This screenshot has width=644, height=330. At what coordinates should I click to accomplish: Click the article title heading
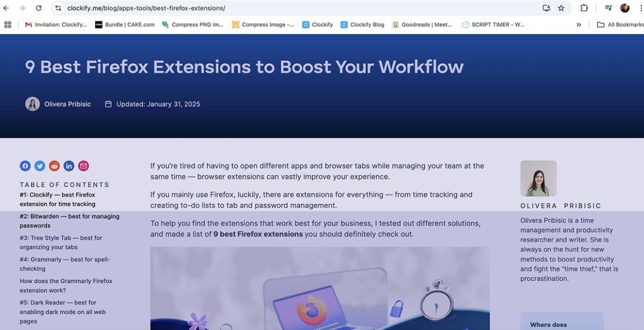244,67
